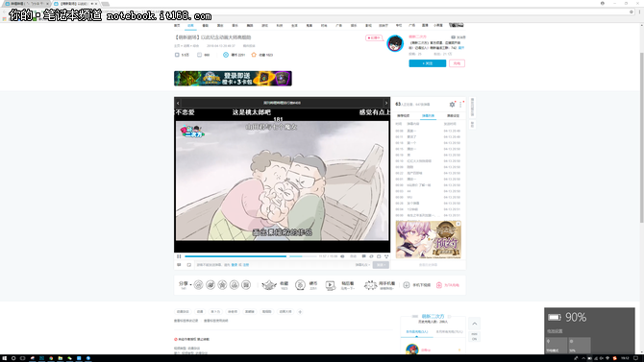
Task: Click the danmaku comment input field
Action: [x=273, y=265]
